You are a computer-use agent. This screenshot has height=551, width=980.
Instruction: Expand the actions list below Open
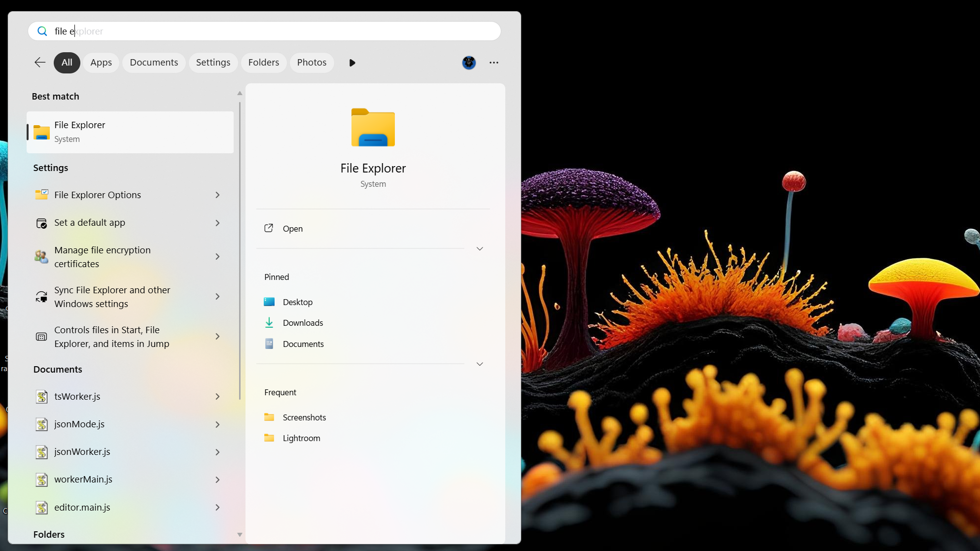[480, 248]
